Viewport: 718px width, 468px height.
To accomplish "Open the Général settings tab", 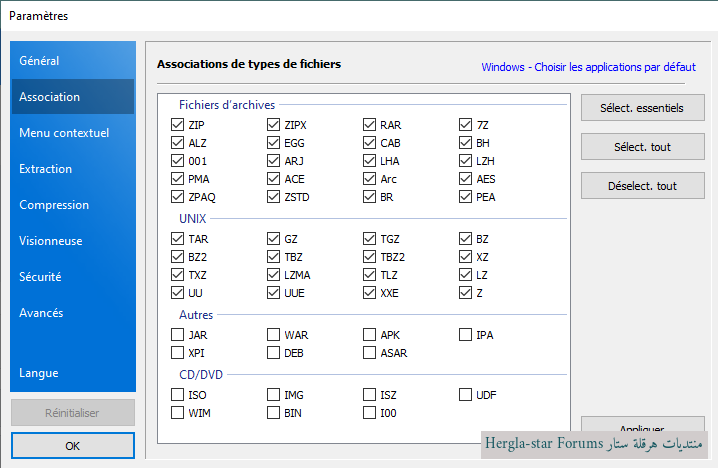I will pos(73,60).
